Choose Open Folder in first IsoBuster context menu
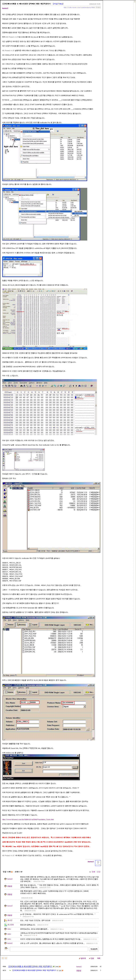136x980 pixels. click(26, 146)
